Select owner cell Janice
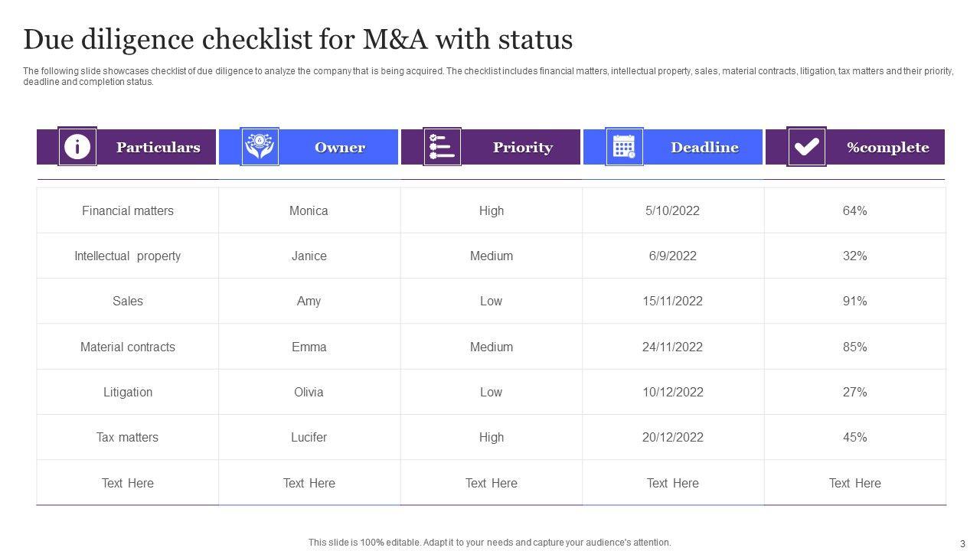 point(309,256)
